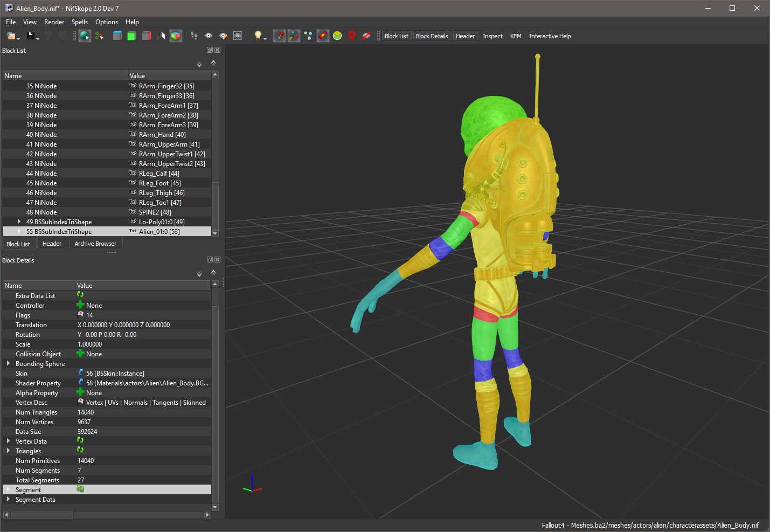This screenshot has height=532, width=770.
Task: Toggle the node connections icon
Action: coord(308,36)
